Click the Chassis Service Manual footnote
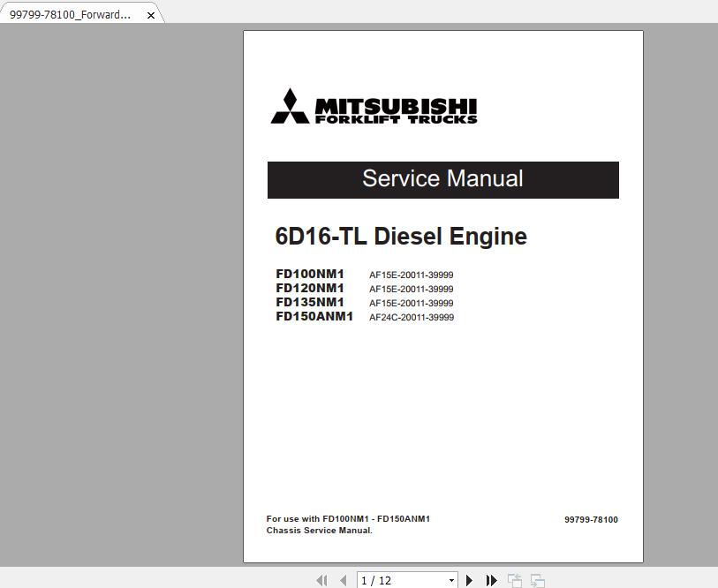 click(319, 530)
